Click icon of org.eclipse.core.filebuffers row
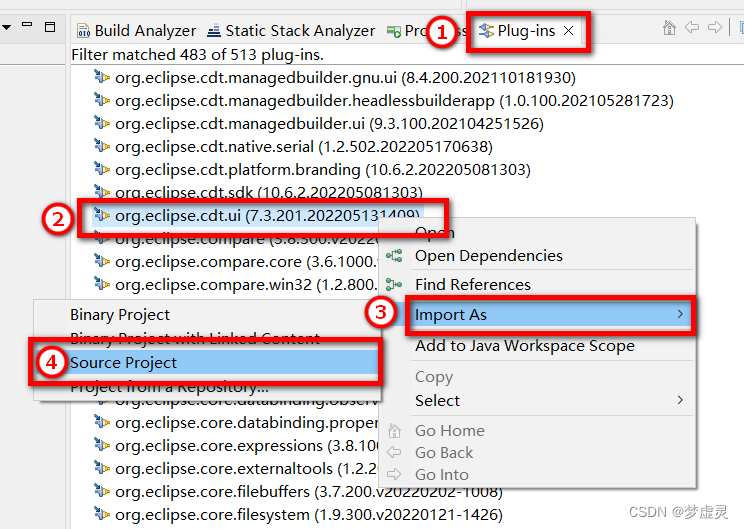Screen dimensions: 744x529 pyautogui.click(x=102, y=491)
